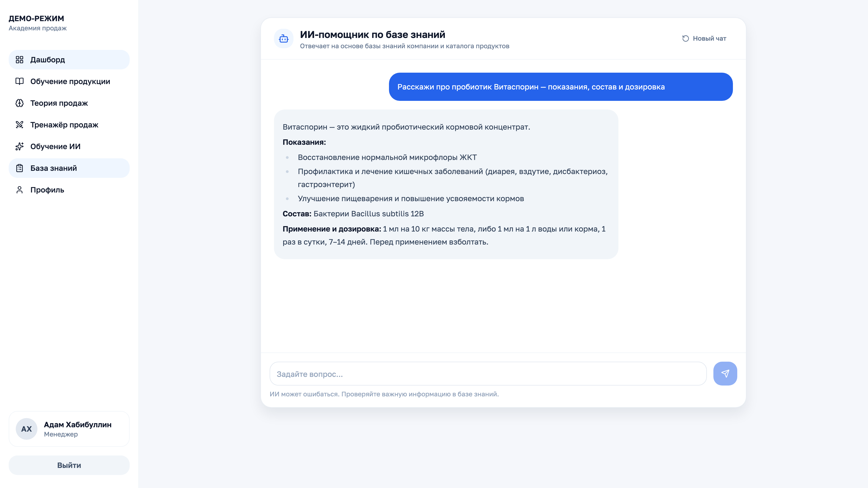Image resolution: width=868 pixels, height=488 pixels.
Task: Click the sparkle icon beside Обучение ИИ
Action: point(20,146)
